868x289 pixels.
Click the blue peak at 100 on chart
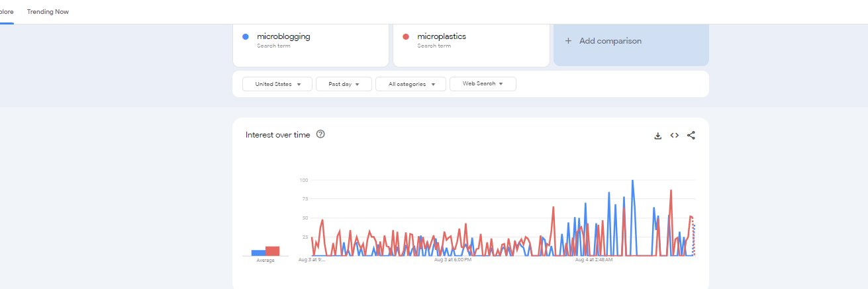[632, 181]
